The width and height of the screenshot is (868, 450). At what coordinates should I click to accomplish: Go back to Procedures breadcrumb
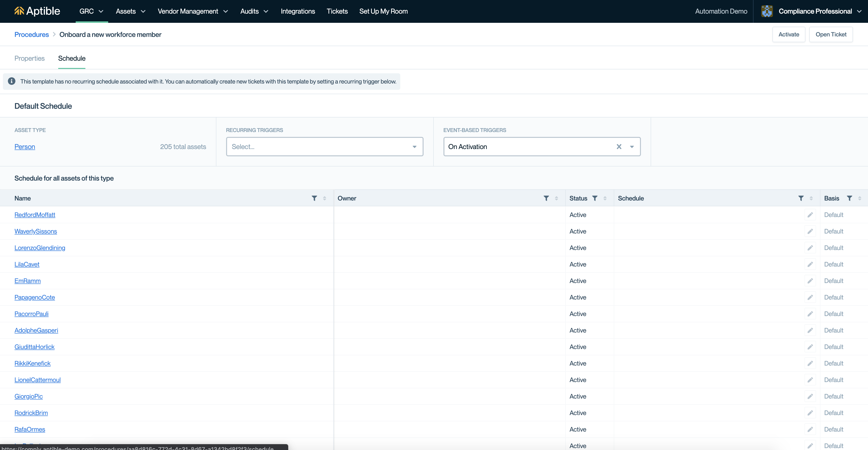pyautogui.click(x=31, y=34)
